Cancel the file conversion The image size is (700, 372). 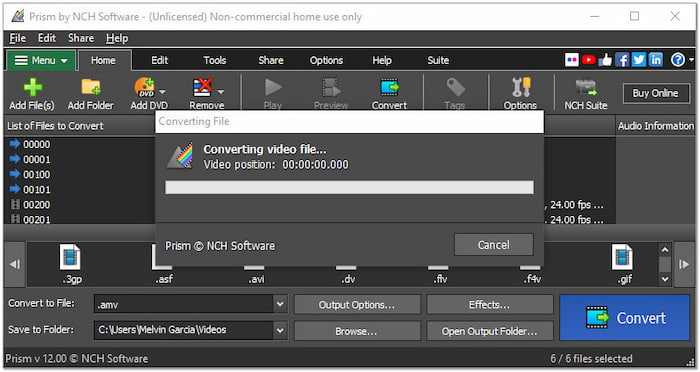tap(493, 245)
